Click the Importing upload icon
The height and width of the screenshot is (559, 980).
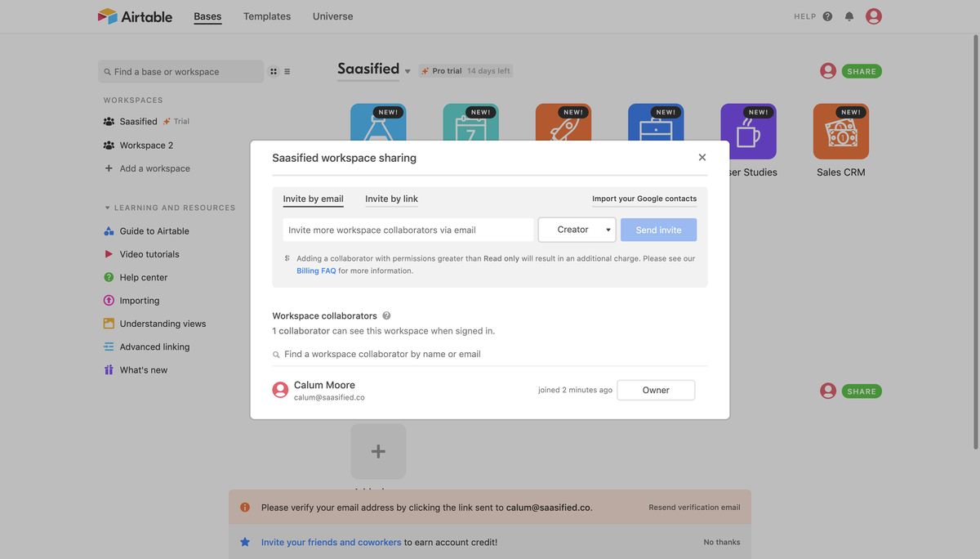(x=109, y=301)
